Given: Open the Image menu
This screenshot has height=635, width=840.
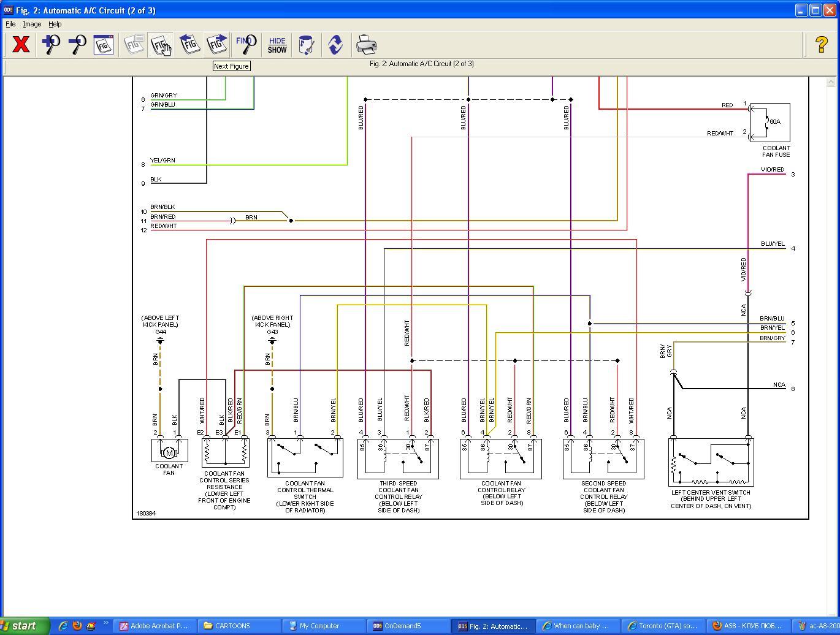Looking at the screenshot, I should 32,24.
